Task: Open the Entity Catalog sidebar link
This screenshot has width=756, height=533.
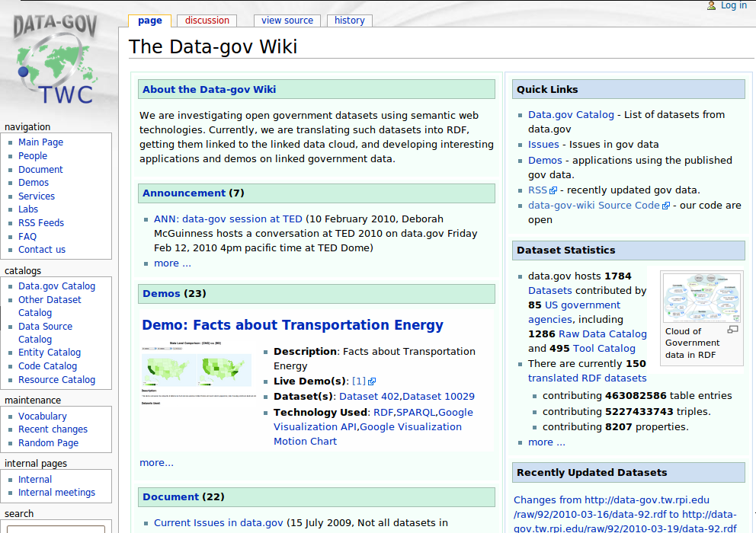Action: click(x=50, y=353)
